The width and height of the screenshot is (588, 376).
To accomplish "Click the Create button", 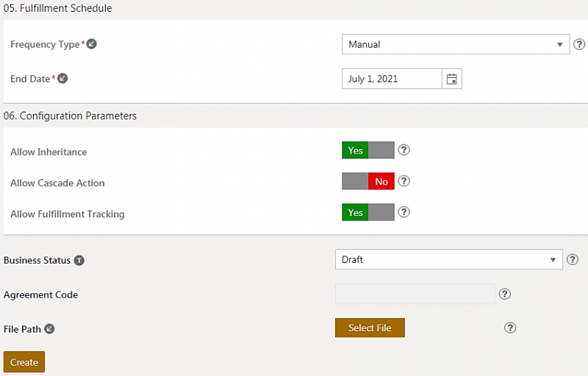I will tap(24, 362).
